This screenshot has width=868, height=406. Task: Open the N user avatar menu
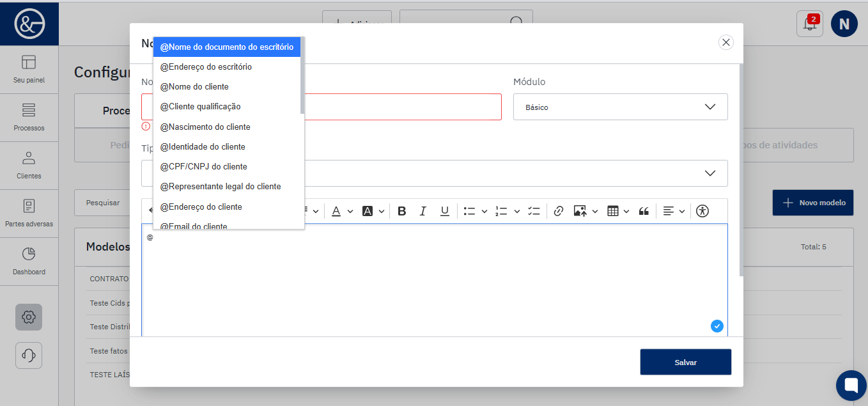coord(844,24)
